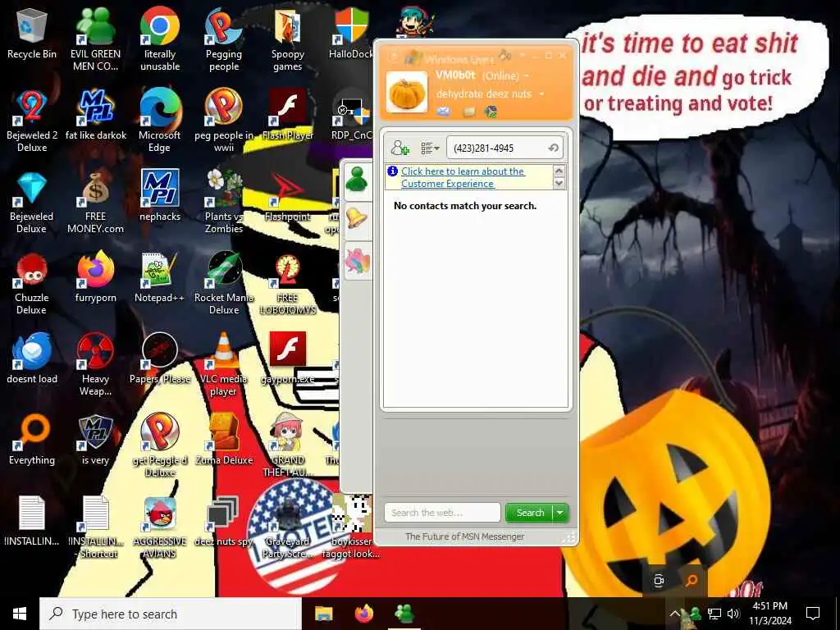The image size is (840, 630).
Task: Open the color scheme paintbrush icon in the title bar
Action: 504,54
